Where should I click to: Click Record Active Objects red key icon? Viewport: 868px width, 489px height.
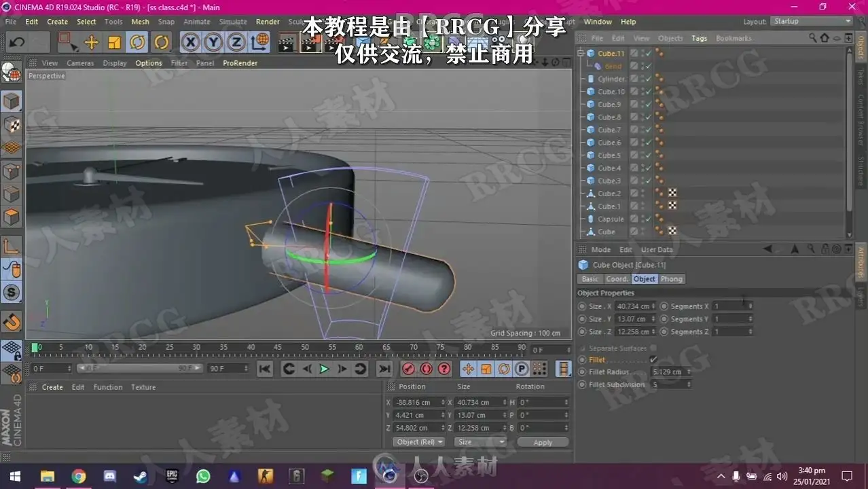pyautogui.click(x=408, y=369)
